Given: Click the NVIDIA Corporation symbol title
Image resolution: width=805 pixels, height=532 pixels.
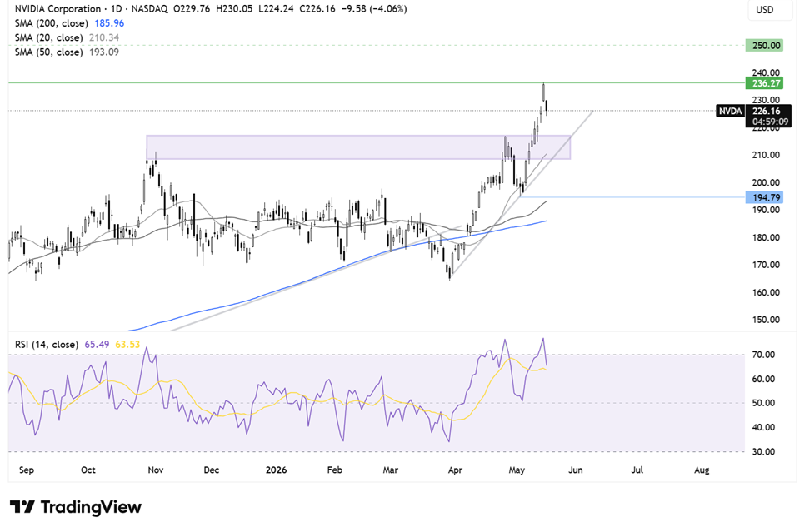Looking at the screenshot, I should pyautogui.click(x=57, y=8).
